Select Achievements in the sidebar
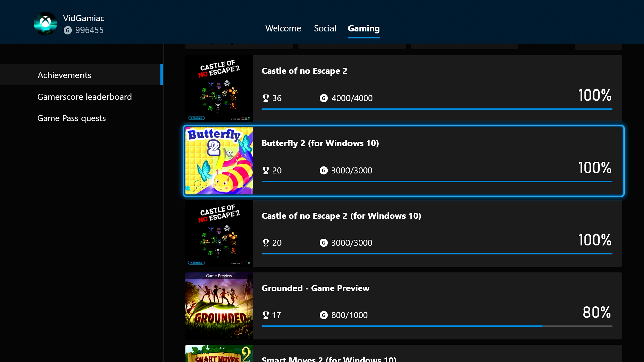Viewport: 644px width, 362px height. (64, 75)
